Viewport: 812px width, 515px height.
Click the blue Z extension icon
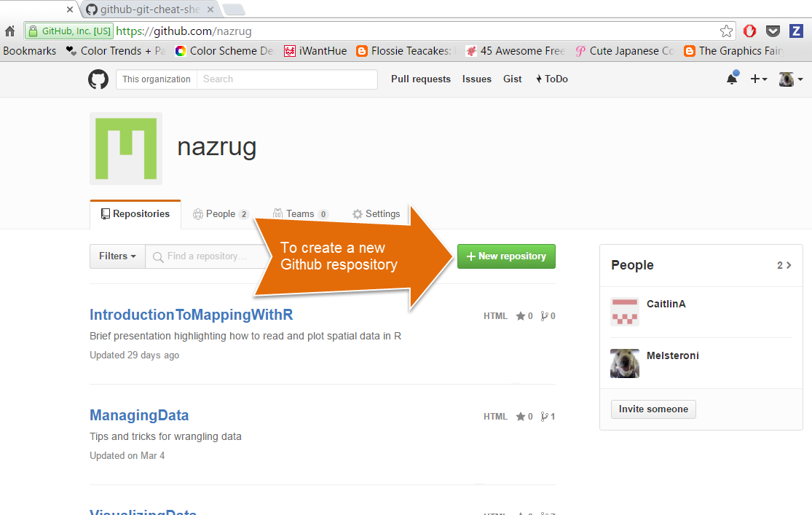[796, 31]
